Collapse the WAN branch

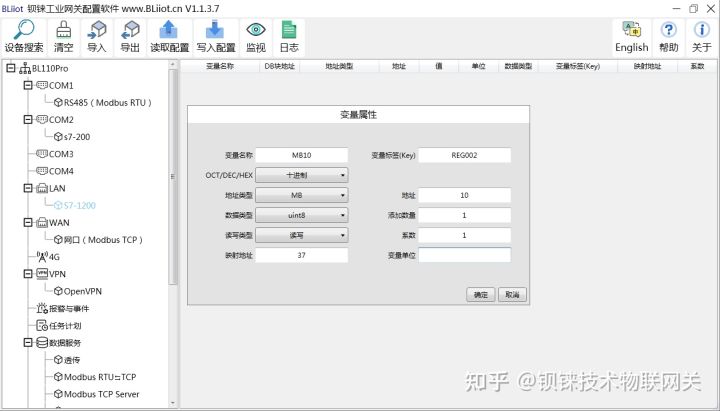[28, 222]
